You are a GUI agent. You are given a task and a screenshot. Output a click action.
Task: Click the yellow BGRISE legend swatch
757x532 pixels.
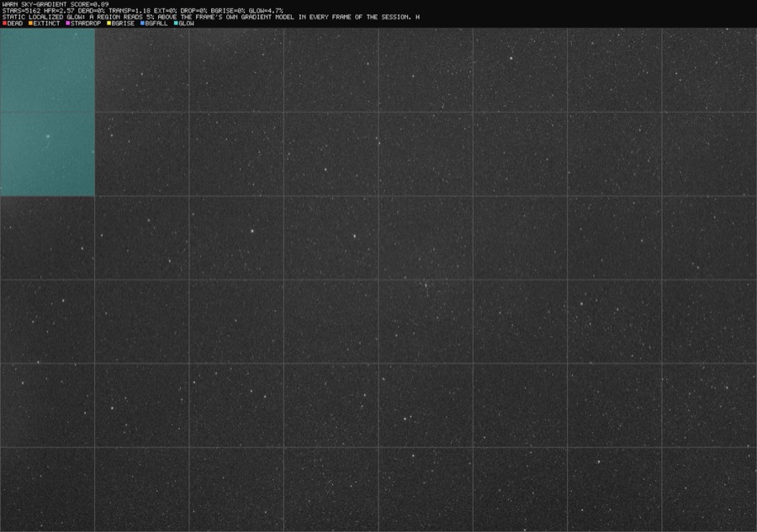coord(109,24)
